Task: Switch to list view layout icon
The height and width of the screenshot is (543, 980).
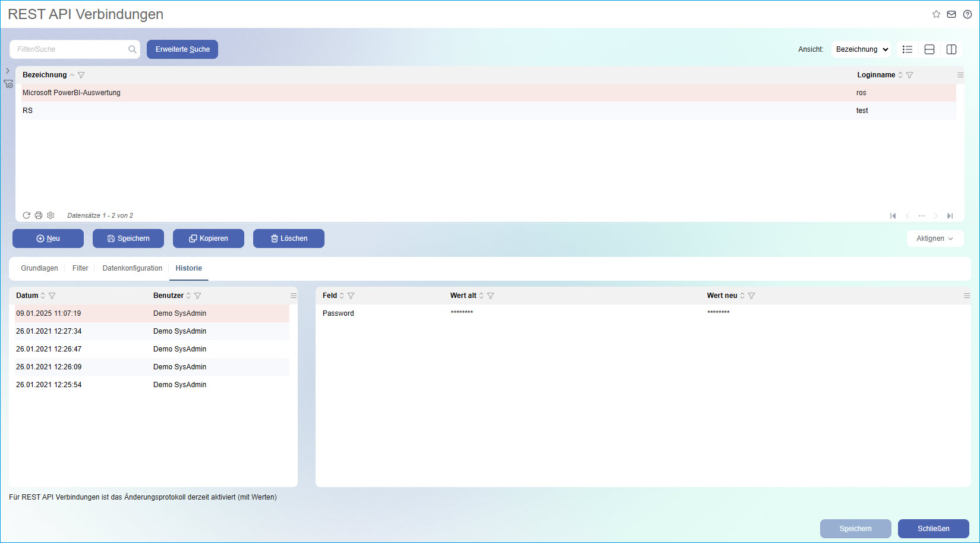Action: [x=907, y=49]
